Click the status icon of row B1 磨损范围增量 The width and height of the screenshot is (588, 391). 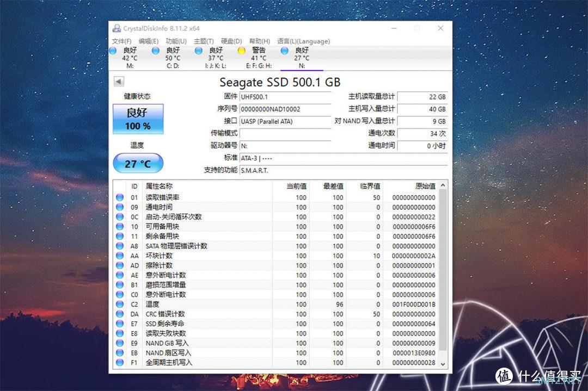pyautogui.click(x=120, y=285)
